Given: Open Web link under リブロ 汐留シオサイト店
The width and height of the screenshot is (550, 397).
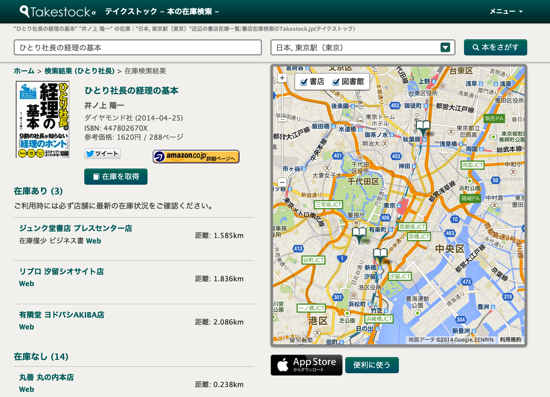Looking at the screenshot, I should (27, 284).
